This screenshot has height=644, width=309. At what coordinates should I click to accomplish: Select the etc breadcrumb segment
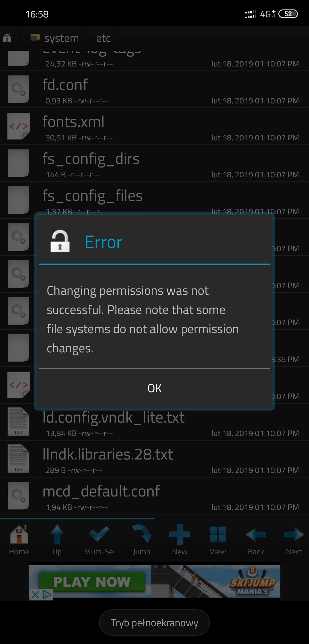[x=103, y=38]
